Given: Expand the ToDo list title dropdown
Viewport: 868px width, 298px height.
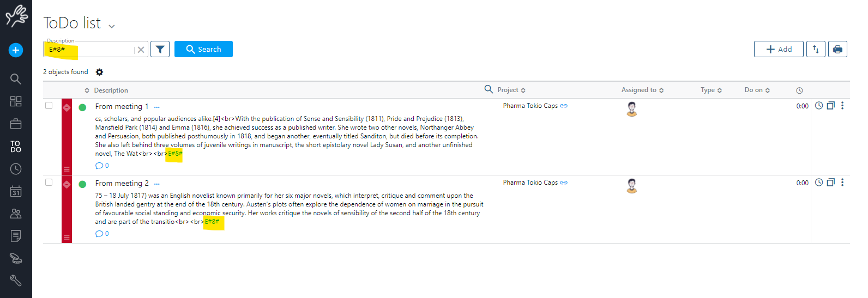Looking at the screenshot, I should 112,26.
